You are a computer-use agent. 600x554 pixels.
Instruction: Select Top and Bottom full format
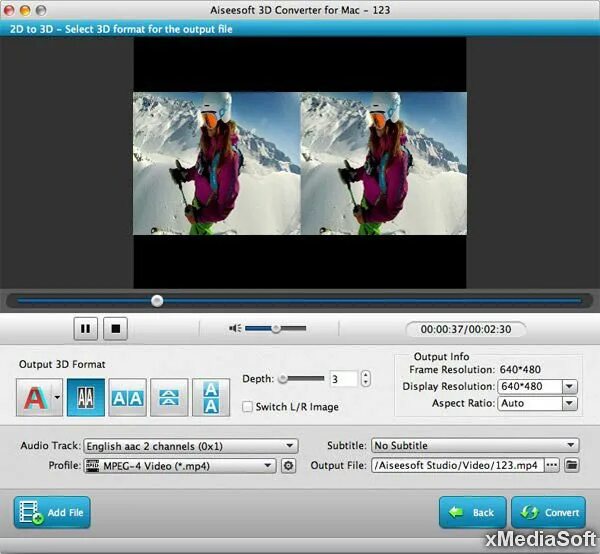211,398
